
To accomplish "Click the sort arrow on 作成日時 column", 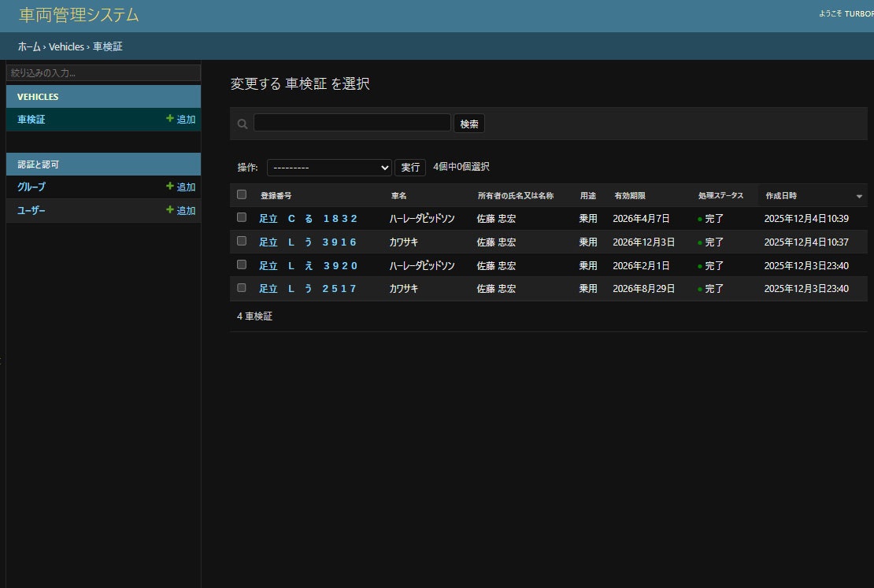I will 859,196.
